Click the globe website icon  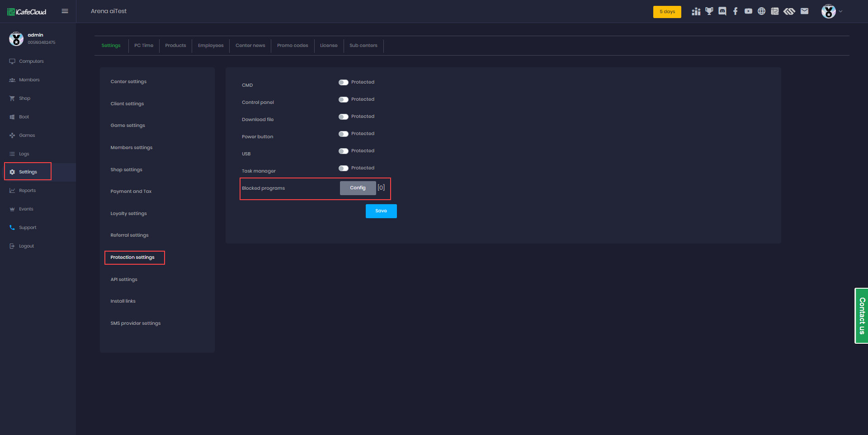[762, 11]
